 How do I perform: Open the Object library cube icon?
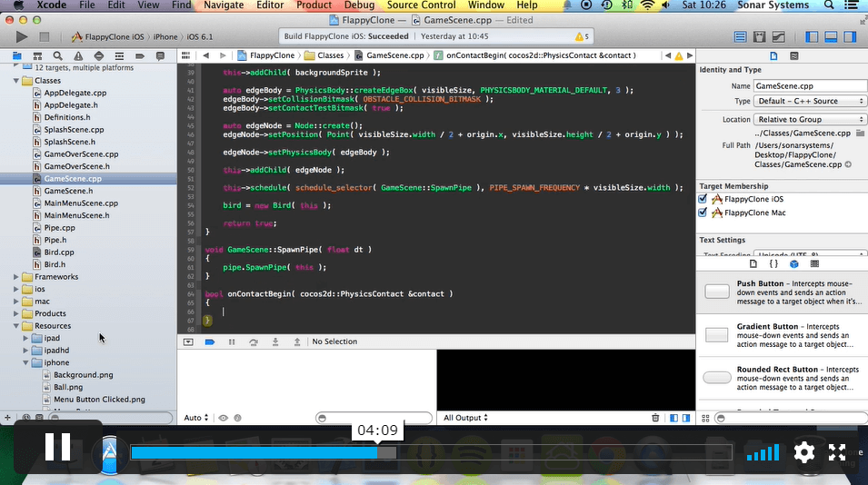click(x=793, y=263)
